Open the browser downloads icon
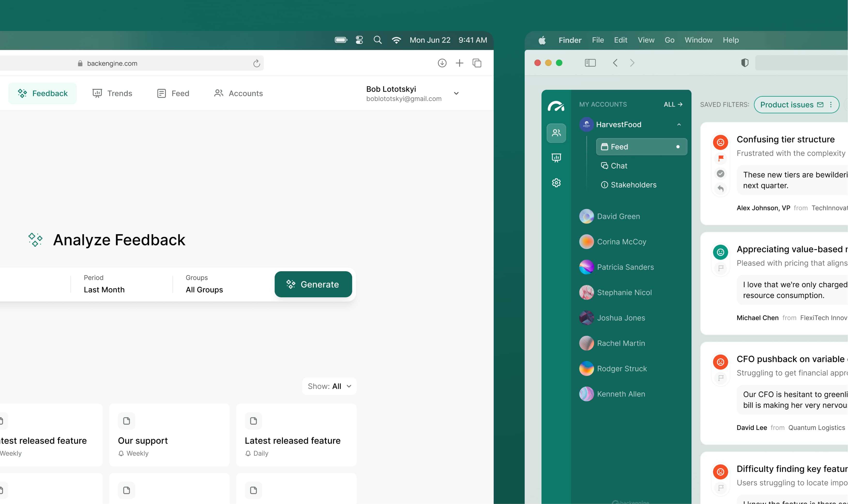Viewport: 848px width, 504px height. point(442,63)
